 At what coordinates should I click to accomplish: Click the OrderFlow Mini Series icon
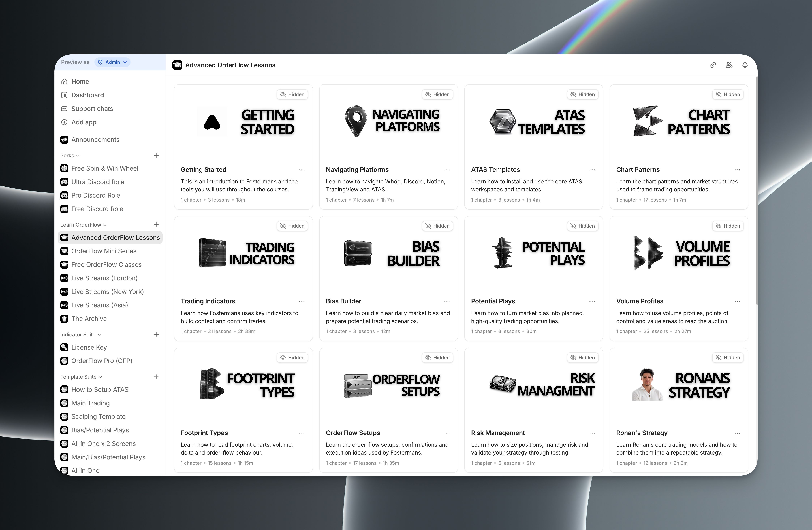[x=64, y=251]
